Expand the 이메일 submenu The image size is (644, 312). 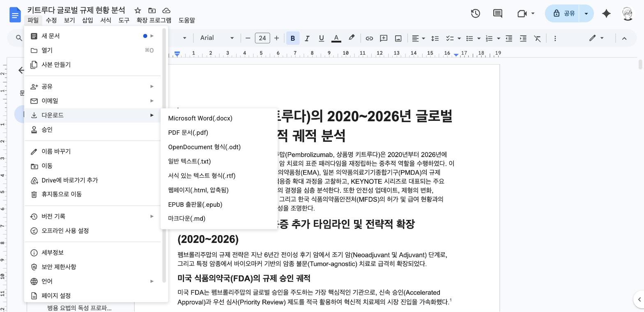coord(93,101)
